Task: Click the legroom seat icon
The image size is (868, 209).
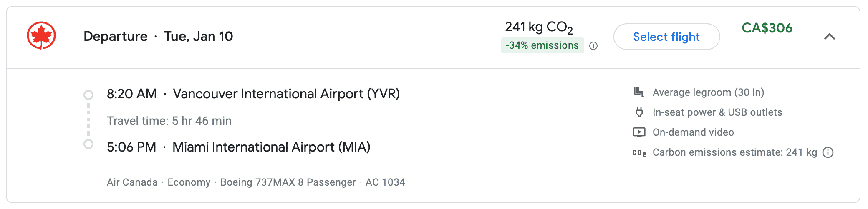Action: tap(639, 92)
